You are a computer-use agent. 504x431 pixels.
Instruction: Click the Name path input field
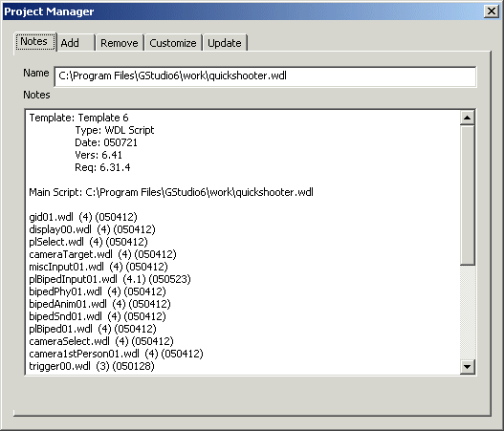tap(266, 76)
